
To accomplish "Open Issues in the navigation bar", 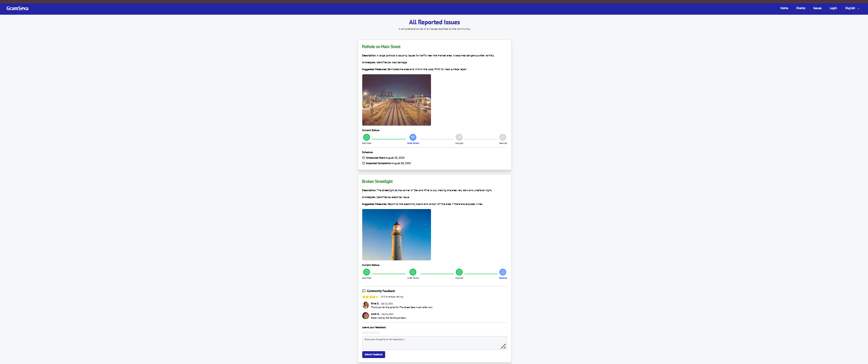I will tap(817, 8).
